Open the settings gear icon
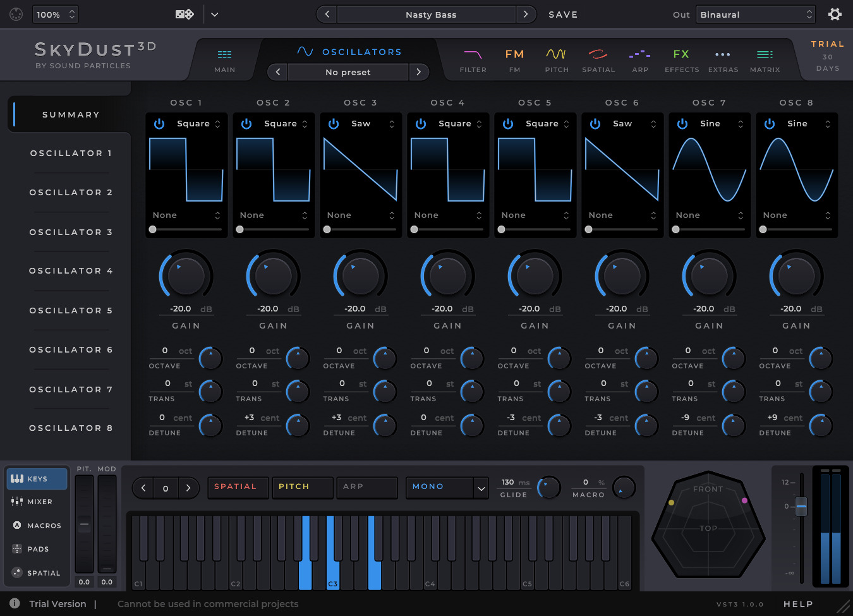853x616 pixels. 835,14
